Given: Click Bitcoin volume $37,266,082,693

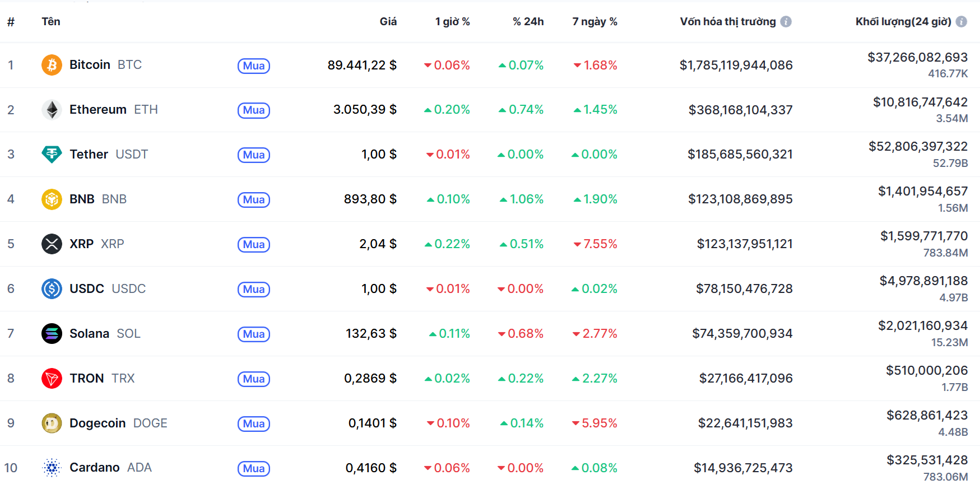Looking at the screenshot, I should 918,57.
